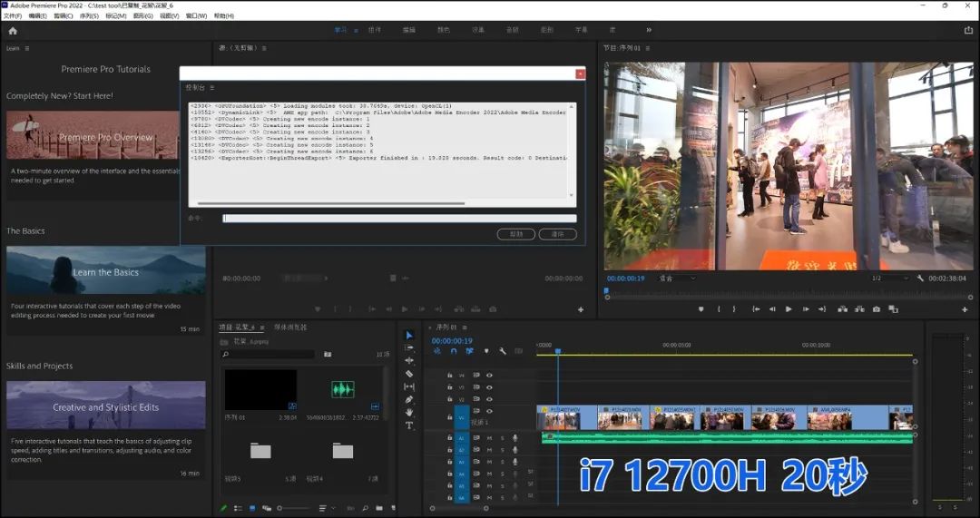980x518 pixels.
Task: Mark Out point in Program monitor
Action: (734, 309)
